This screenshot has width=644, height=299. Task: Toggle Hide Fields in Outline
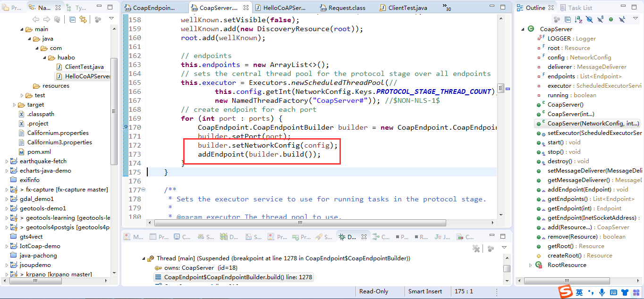(589, 19)
